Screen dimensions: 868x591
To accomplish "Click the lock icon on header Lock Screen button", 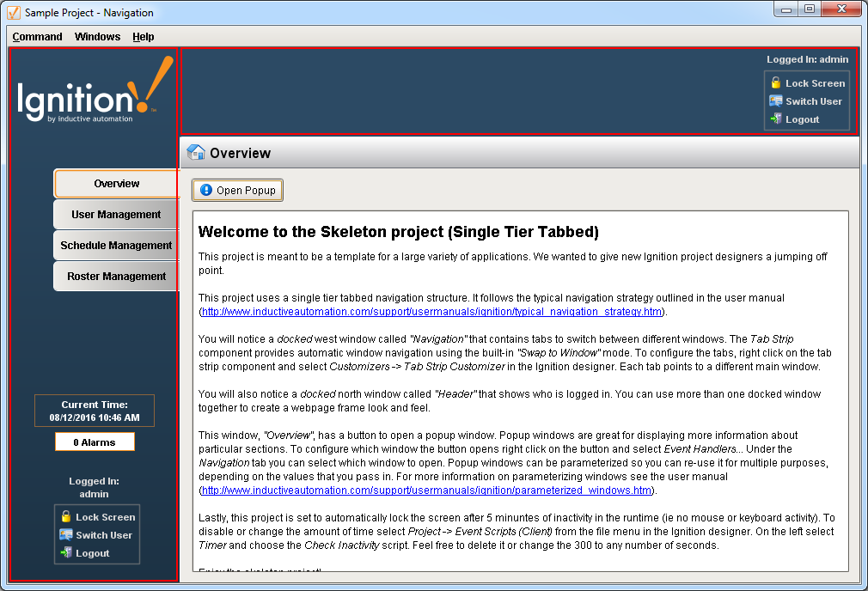I will (776, 83).
